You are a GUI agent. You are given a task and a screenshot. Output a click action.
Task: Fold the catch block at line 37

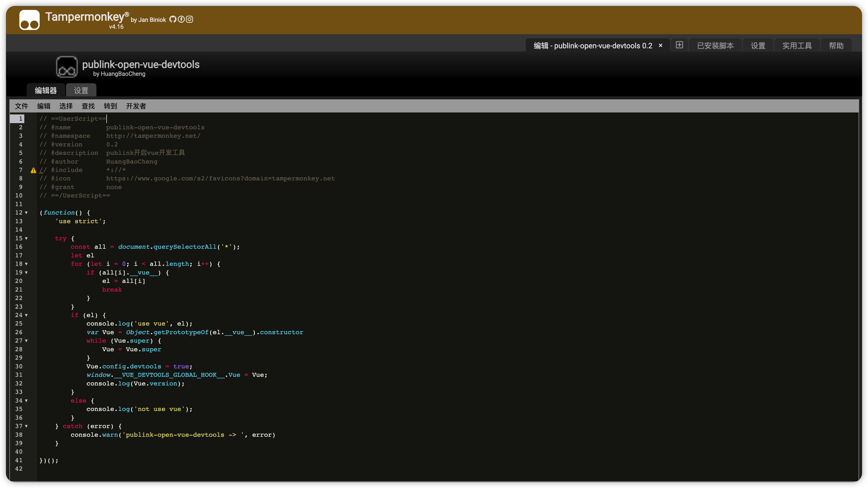[26, 426]
